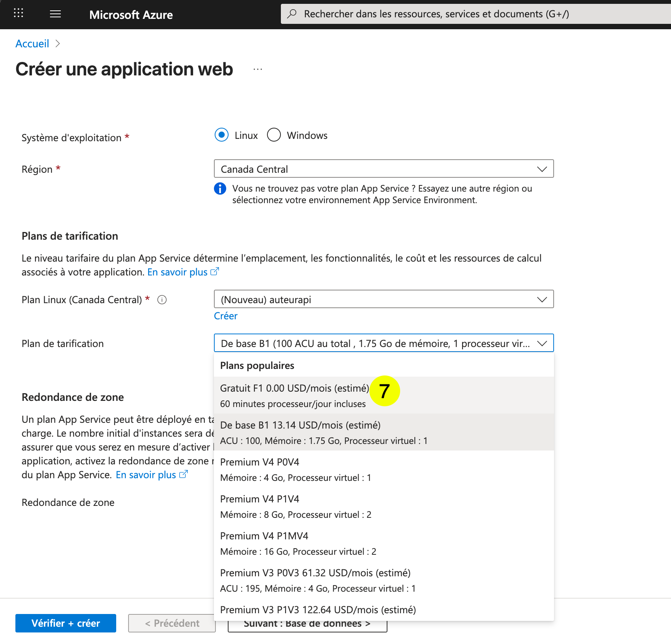Click the external link icon after pricing En savoir plus
This screenshot has width=671, height=644.
click(215, 272)
